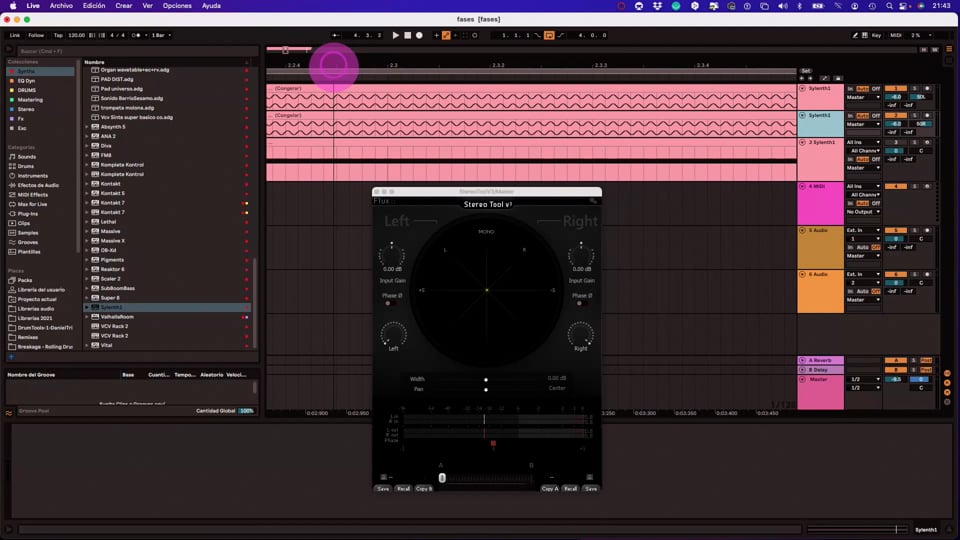The image size is (960, 540).
Task: Click the tempo value 120.00
Action: pyautogui.click(x=77, y=36)
